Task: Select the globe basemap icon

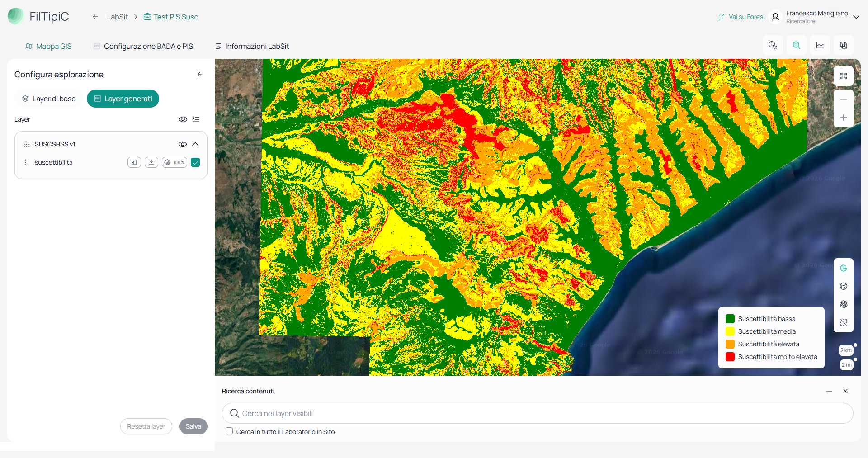Action: pyautogui.click(x=844, y=286)
